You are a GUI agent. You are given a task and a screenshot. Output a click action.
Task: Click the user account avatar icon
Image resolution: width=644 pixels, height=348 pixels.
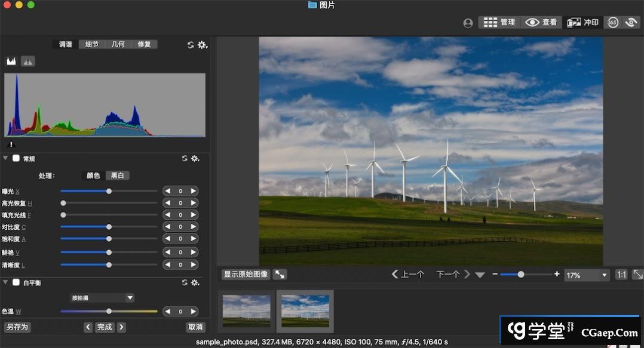[x=468, y=23]
